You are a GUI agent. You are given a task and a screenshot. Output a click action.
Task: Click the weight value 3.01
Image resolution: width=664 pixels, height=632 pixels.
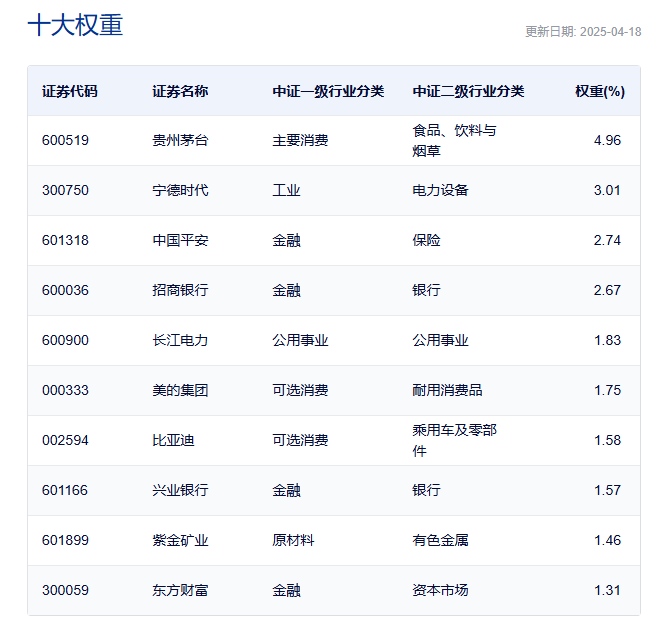607,190
